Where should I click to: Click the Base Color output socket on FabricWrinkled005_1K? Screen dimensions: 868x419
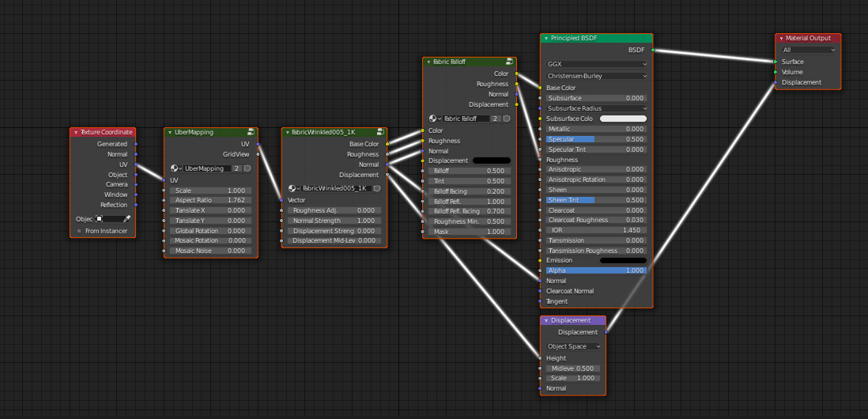click(387, 144)
